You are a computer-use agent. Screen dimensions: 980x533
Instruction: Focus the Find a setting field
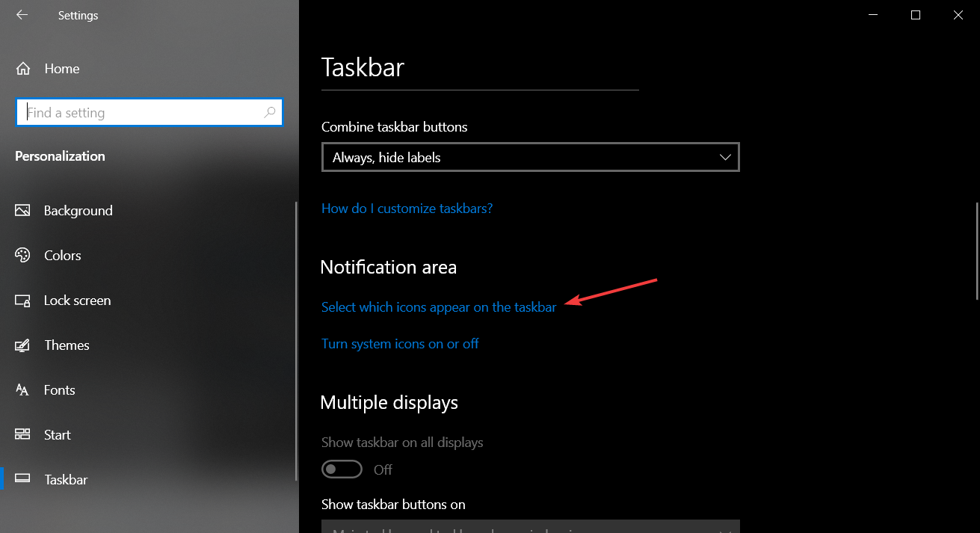point(149,113)
